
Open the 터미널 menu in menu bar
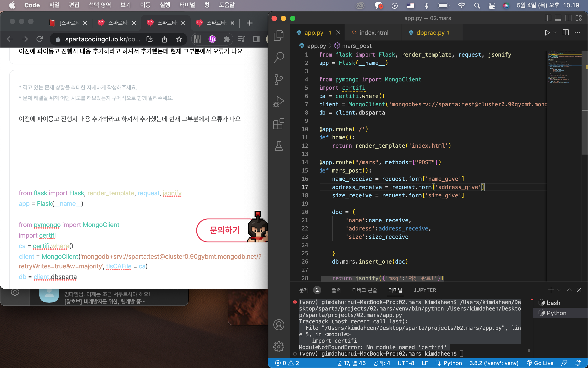point(187,5)
